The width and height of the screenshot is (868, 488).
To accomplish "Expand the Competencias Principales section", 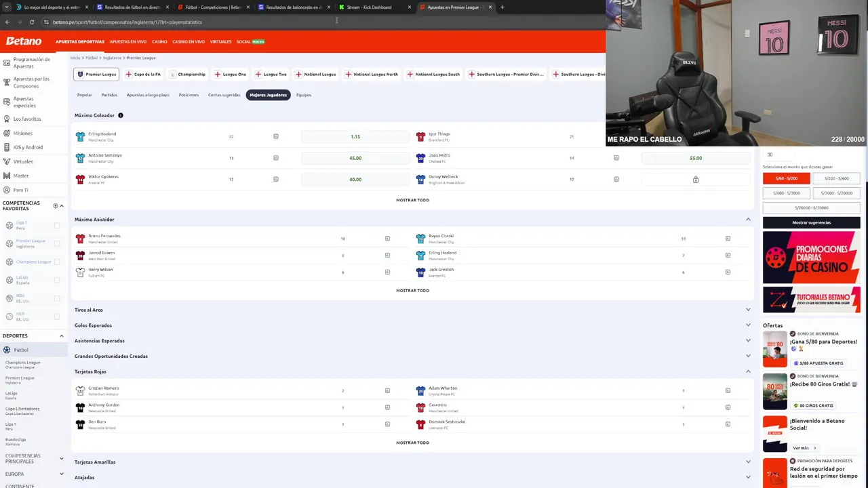I will [x=61, y=459].
